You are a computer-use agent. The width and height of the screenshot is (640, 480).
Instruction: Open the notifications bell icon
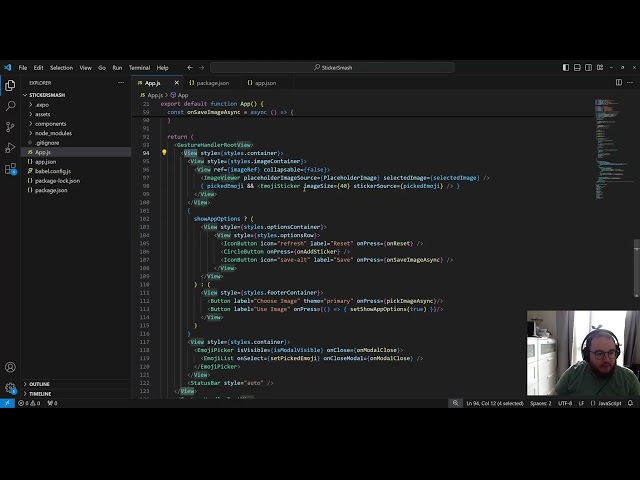pyautogui.click(x=630, y=403)
